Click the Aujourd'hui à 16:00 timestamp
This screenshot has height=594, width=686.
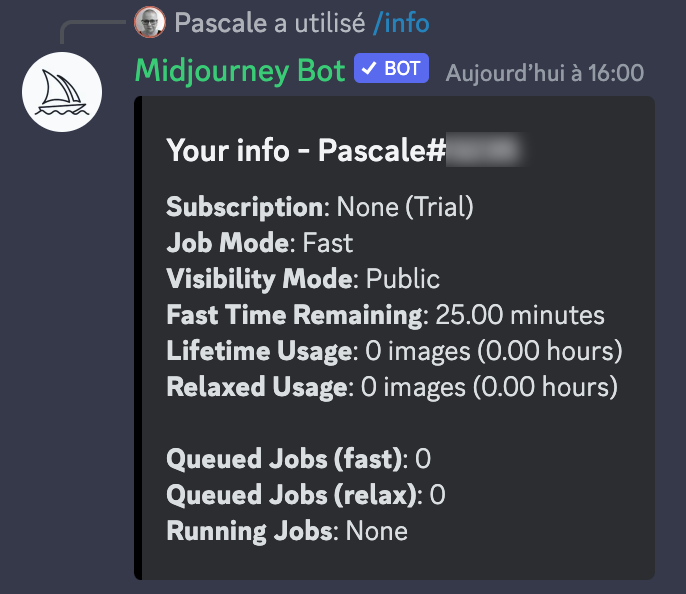click(x=544, y=72)
